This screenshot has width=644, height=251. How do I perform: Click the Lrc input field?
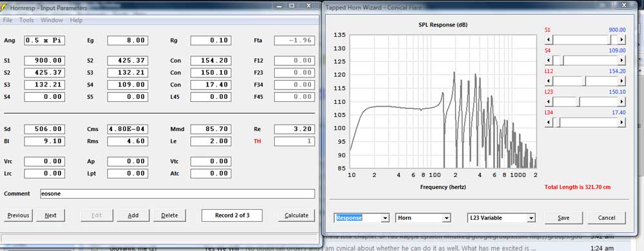(44, 174)
